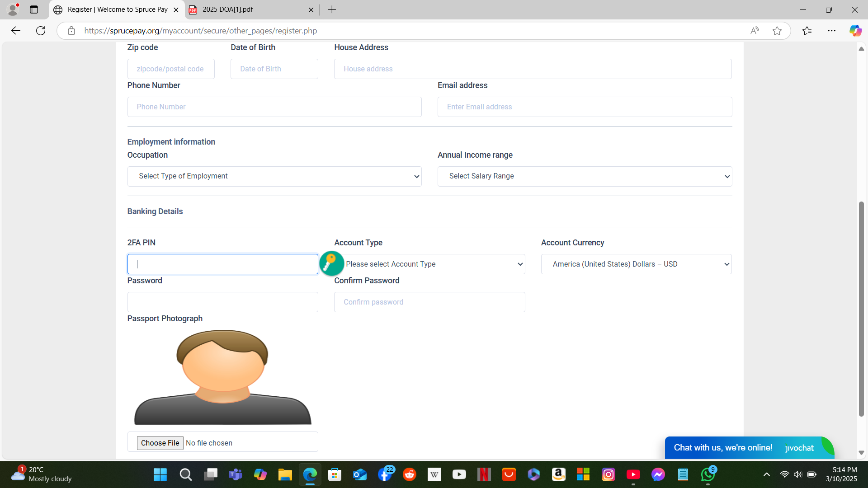Open the browser Settings and more menu

(x=832, y=31)
